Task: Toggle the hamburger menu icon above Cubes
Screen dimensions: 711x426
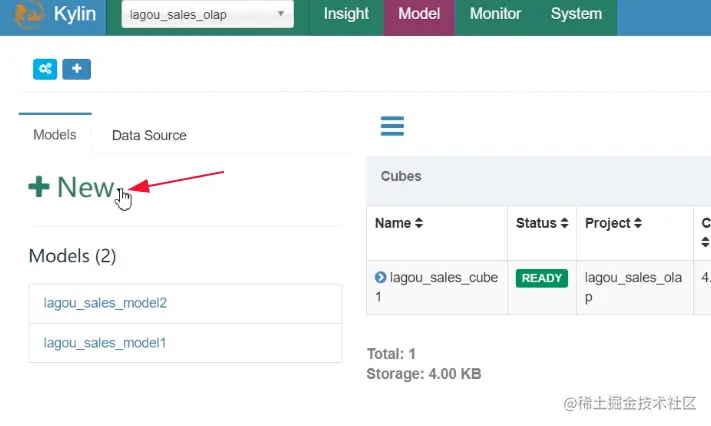Action: tap(392, 126)
